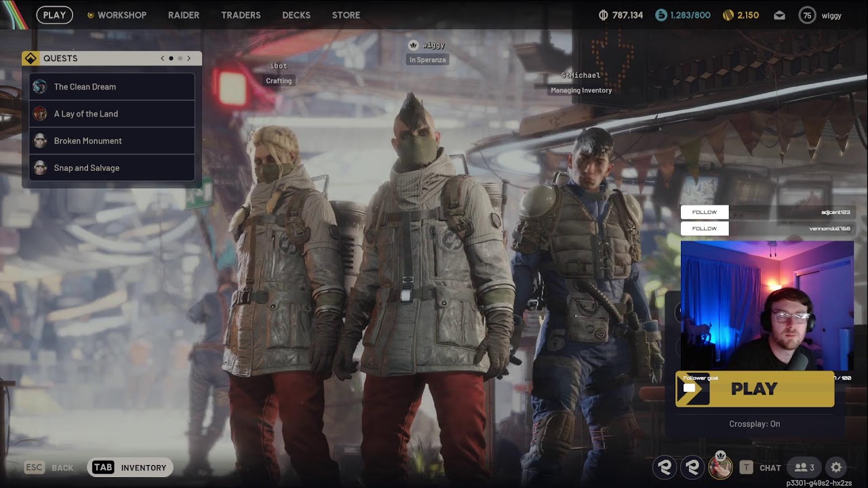Click the yellow Quests panel header icon

pos(31,58)
